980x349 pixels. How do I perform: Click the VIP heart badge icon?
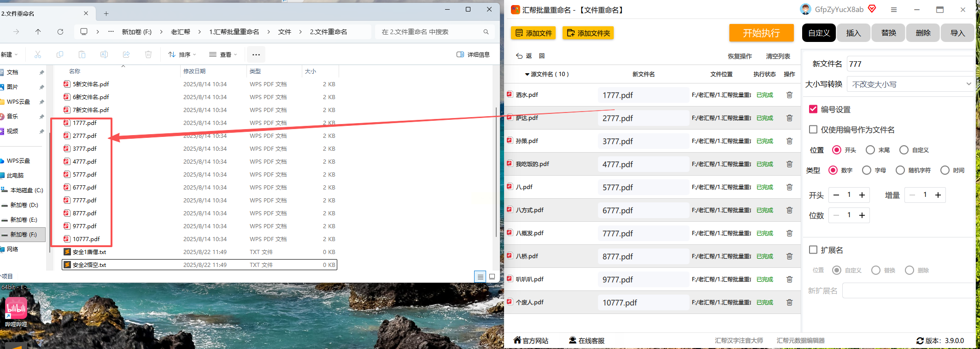click(872, 9)
